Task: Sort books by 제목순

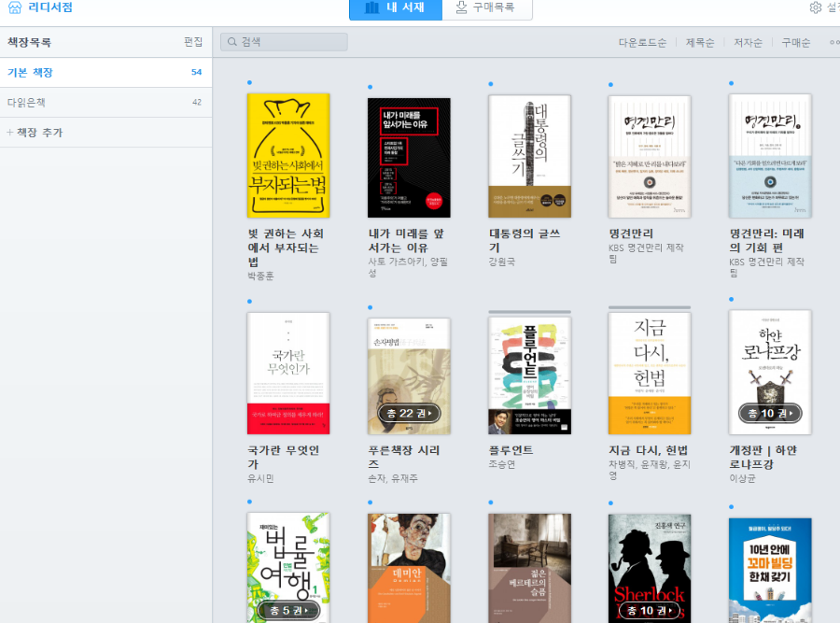Action: pyautogui.click(x=700, y=43)
